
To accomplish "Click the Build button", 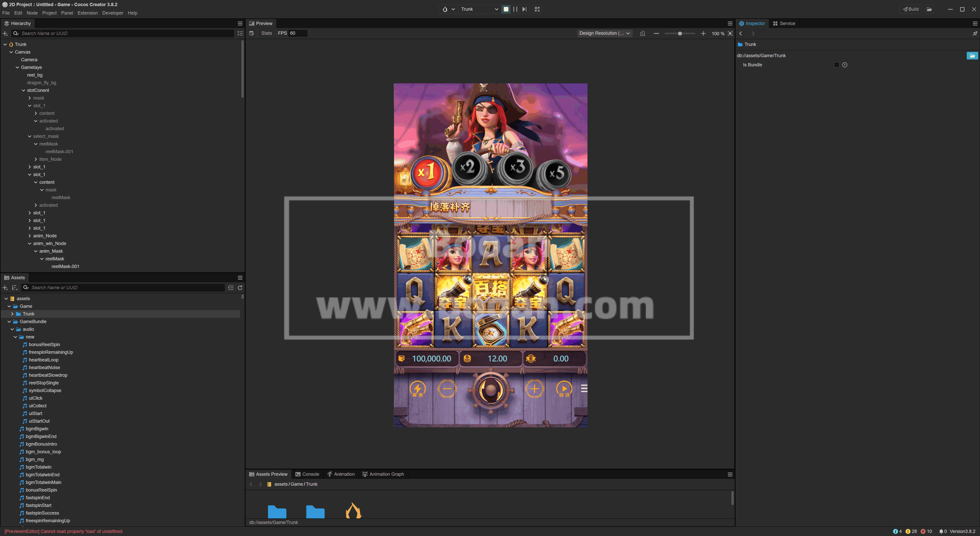I will pos(911,9).
